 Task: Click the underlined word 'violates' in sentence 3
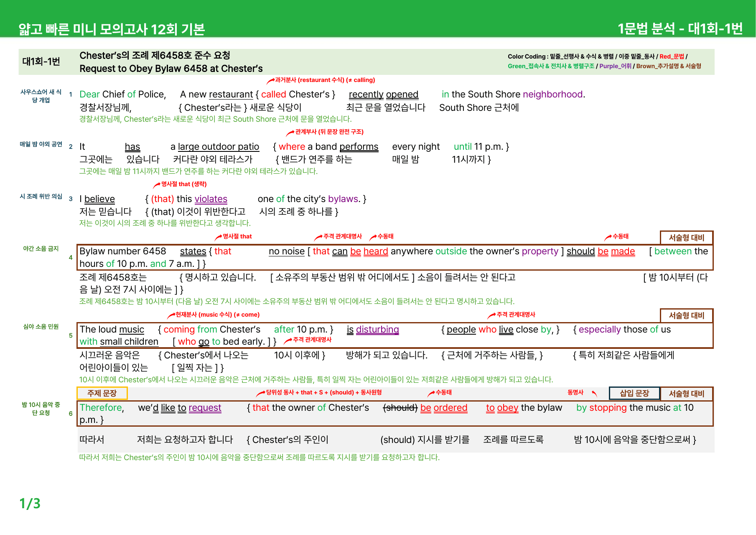tap(211, 199)
